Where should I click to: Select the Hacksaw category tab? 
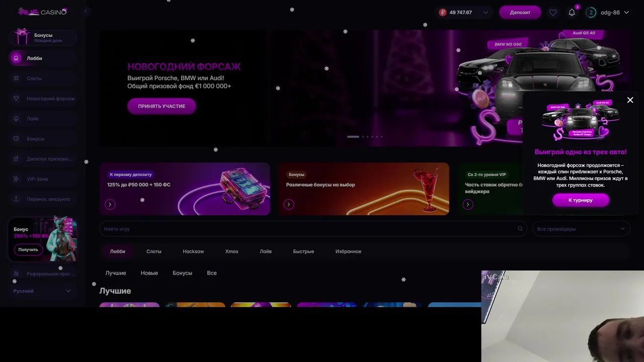click(193, 251)
